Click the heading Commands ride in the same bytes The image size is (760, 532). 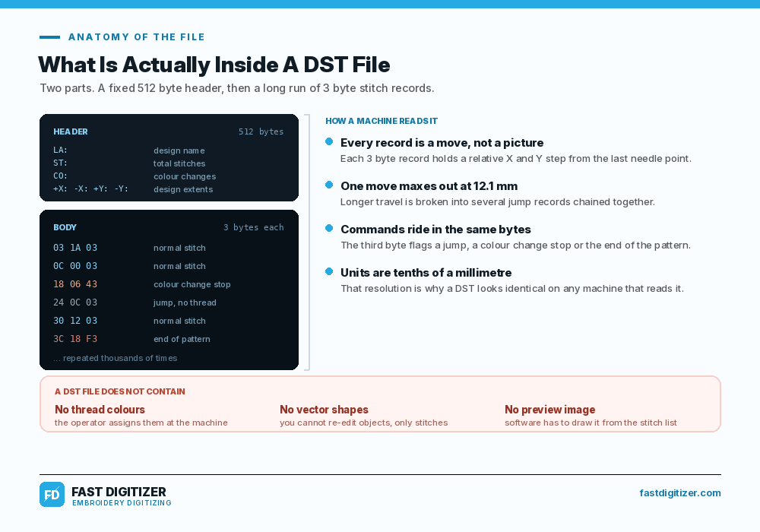[x=435, y=230]
